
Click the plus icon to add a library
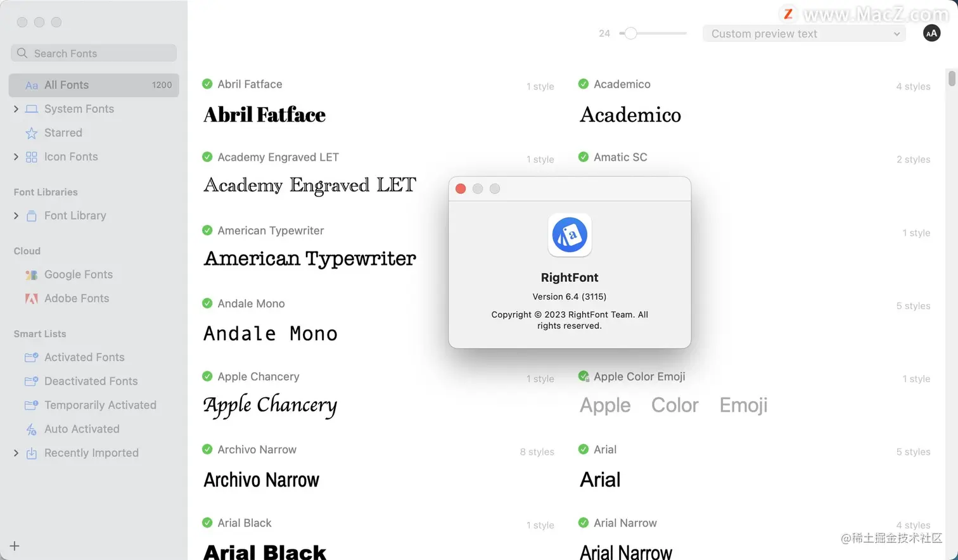[15, 545]
